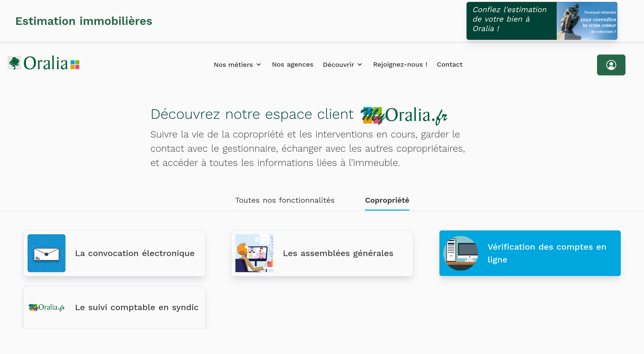Click the MyOralia.fr logo in bottom card

click(47, 307)
